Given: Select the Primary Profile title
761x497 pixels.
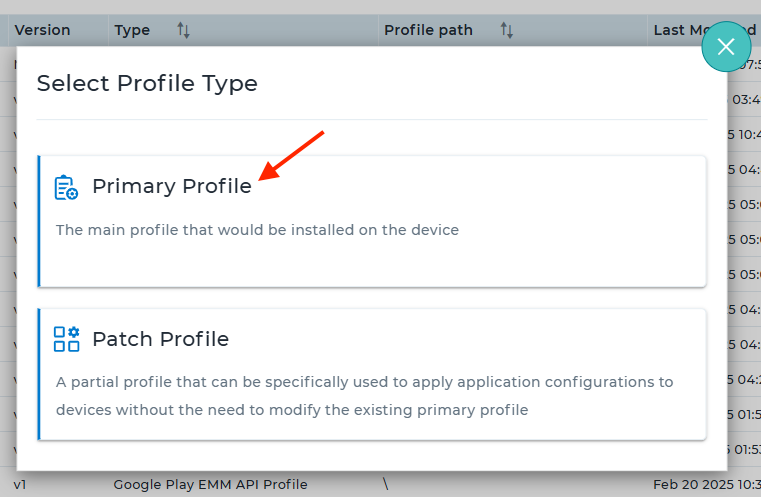Looking at the screenshot, I should (171, 186).
